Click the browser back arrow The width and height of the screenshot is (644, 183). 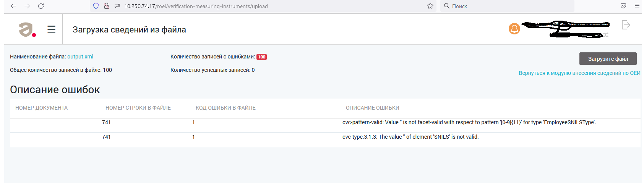pos(13,6)
